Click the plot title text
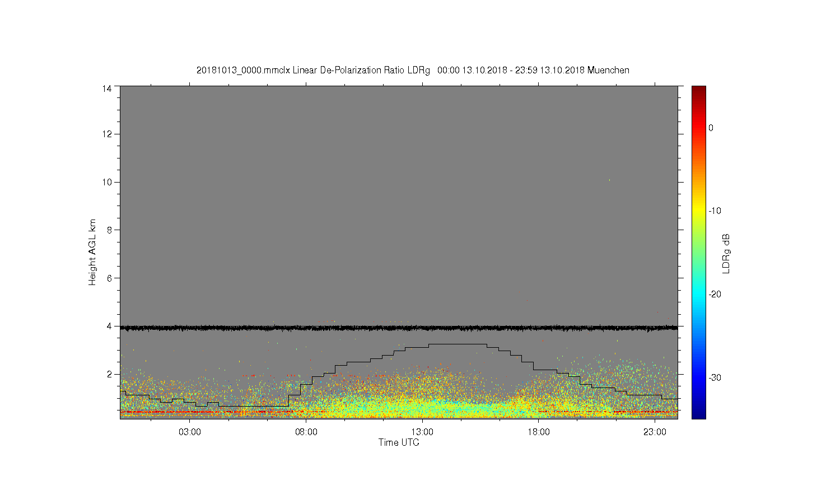Screen dimensions: 840x504 413,71
